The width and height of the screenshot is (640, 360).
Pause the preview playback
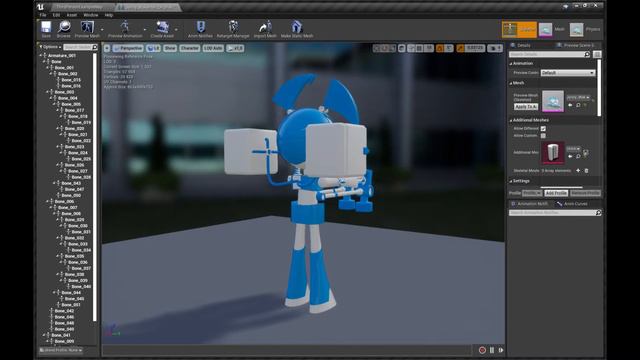[x=492, y=350]
